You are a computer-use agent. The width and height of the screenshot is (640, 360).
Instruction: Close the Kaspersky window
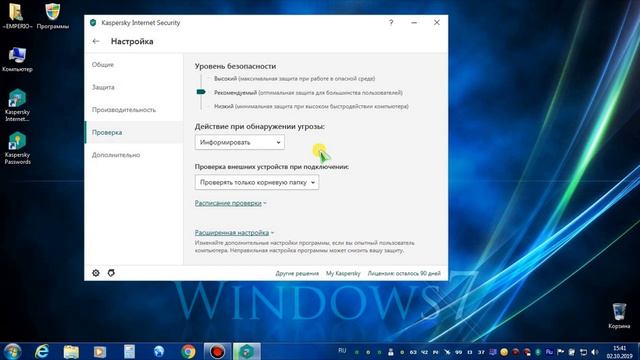[x=437, y=22]
